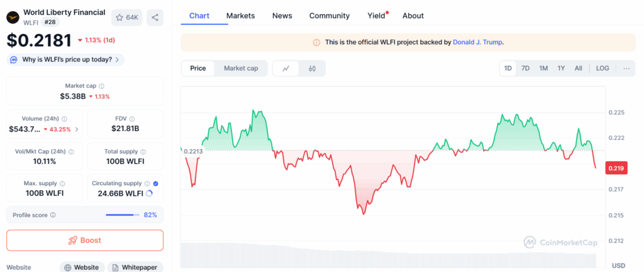The image size is (644, 272).
Task: Click the volume bars beneath the chart
Action: tap(388, 256)
